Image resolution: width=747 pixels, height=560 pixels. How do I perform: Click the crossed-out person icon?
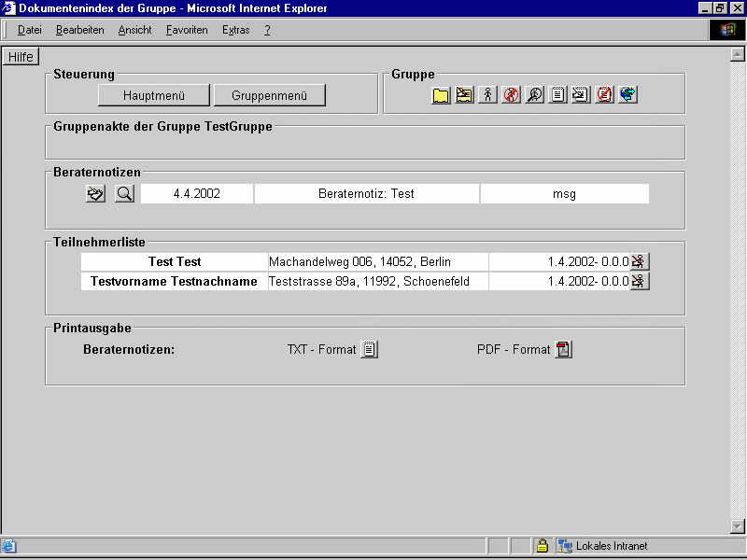point(511,95)
